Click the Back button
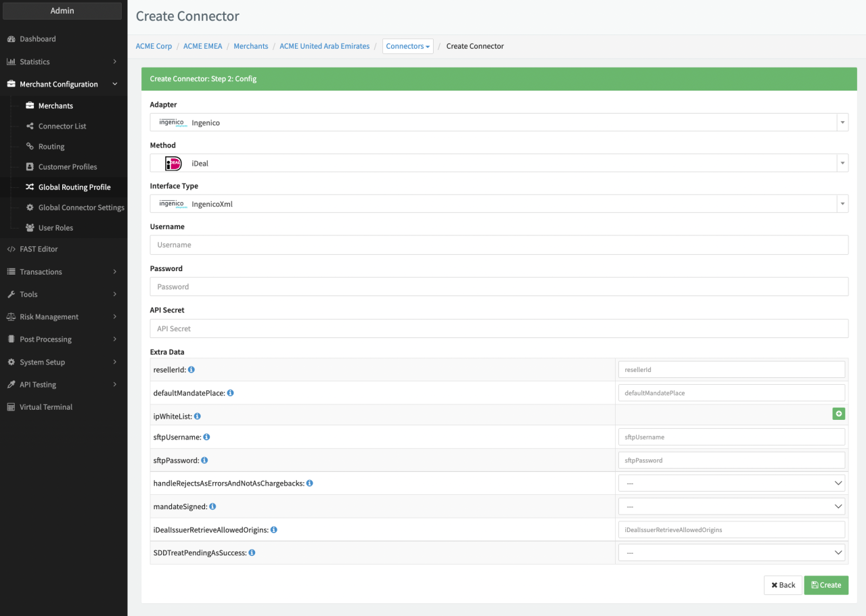The height and width of the screenshot is (616, 866). [783, 585]
